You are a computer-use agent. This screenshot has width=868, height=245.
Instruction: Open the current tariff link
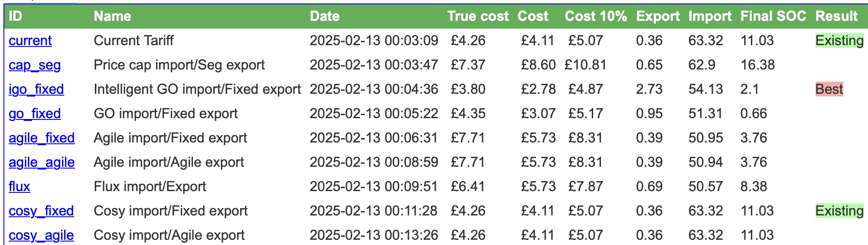30,40
